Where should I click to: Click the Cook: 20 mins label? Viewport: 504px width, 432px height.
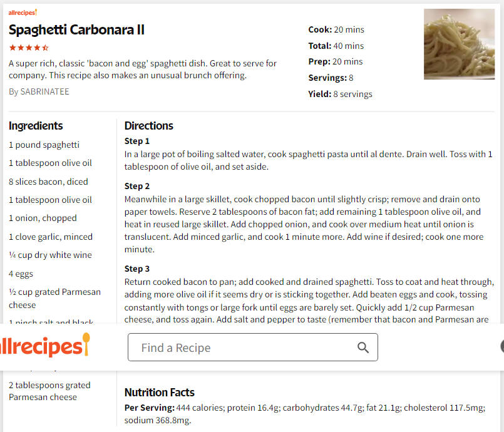pyautogui.click(x=336, y=29)
